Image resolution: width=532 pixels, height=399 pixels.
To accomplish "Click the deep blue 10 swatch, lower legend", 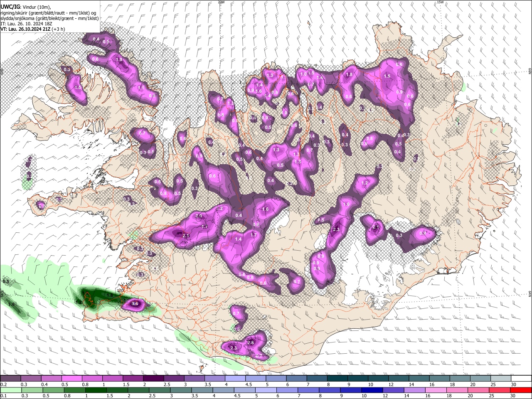I will coord(372,390).
